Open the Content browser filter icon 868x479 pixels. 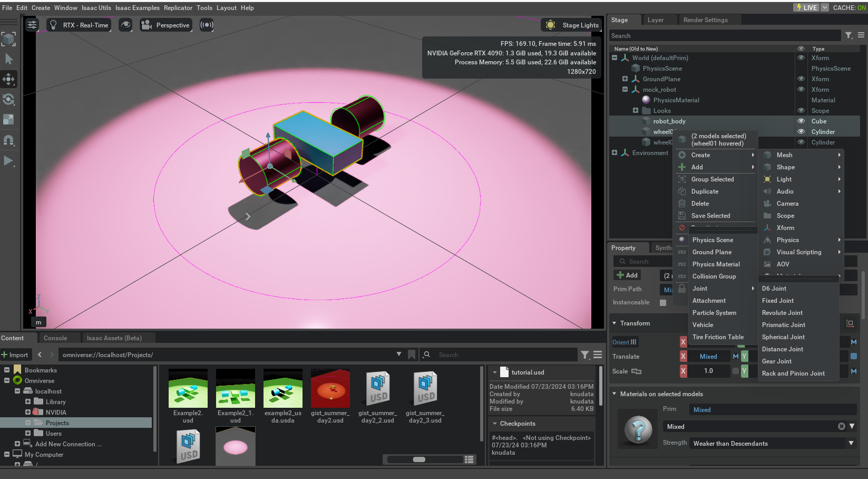pyautogui.click(x=585, y=355)
